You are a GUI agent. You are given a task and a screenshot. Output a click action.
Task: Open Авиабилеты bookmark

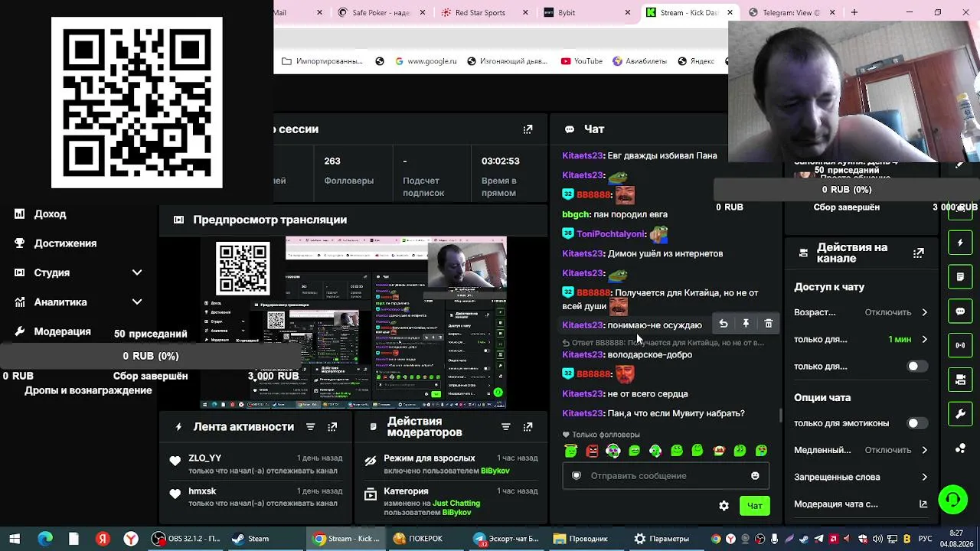pos(639,61)
